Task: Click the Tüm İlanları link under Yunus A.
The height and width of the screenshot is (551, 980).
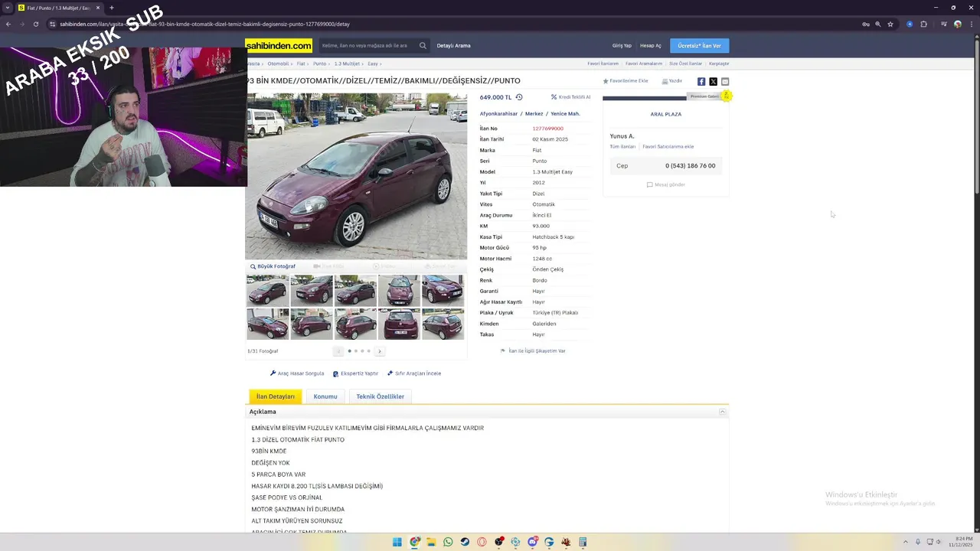Action: click(622, 146)
